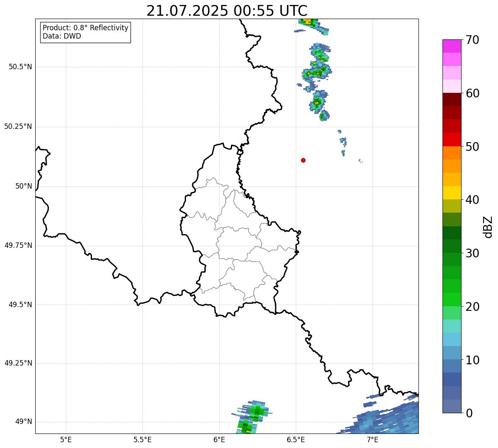The image size is (498, 448).
Task: Click the colorbar "60" tick label
Action: [472, 93]
